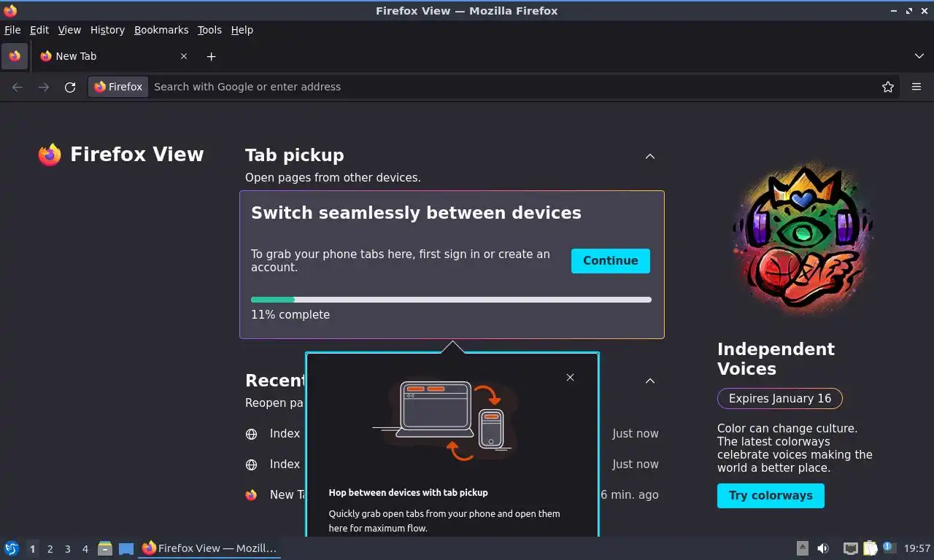Reload the current page
This screenshot has width=934, height=560.
tap(70, 87)
